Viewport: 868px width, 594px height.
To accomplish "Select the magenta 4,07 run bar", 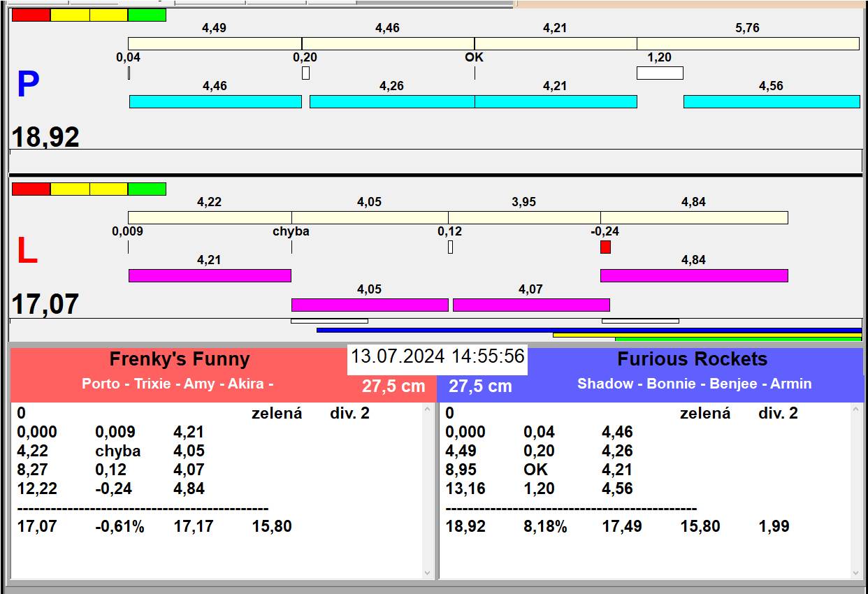I will (531, 305).
